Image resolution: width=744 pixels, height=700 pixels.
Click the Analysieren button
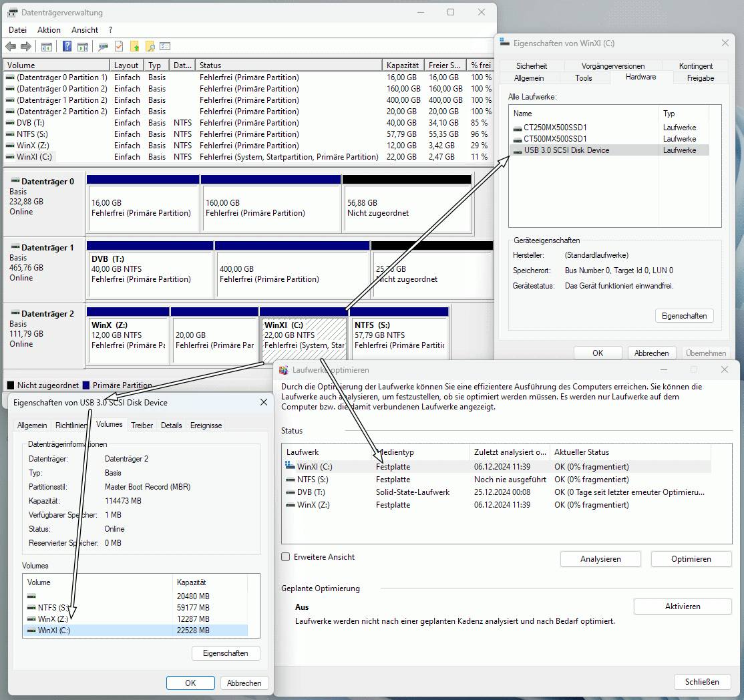point(600,559)
